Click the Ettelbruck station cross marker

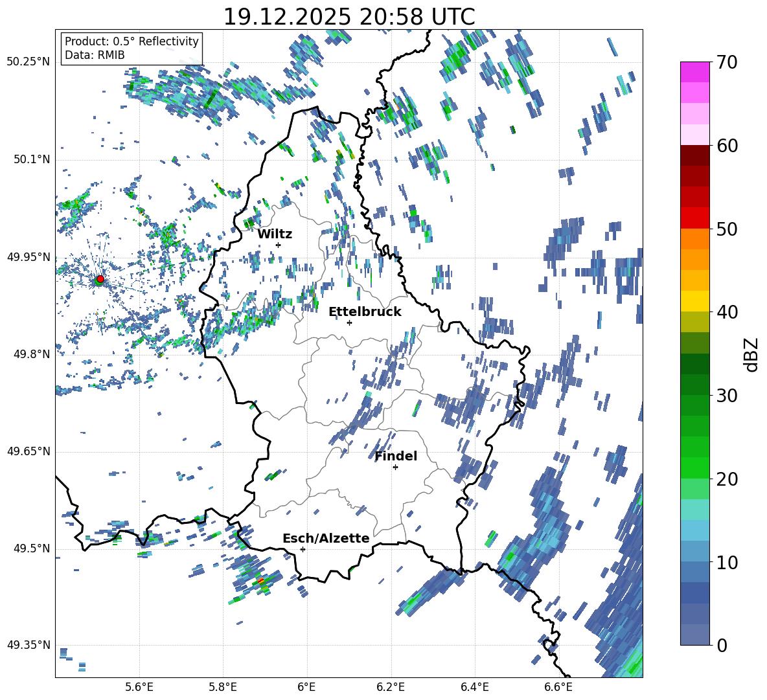(x=349, y=322)
